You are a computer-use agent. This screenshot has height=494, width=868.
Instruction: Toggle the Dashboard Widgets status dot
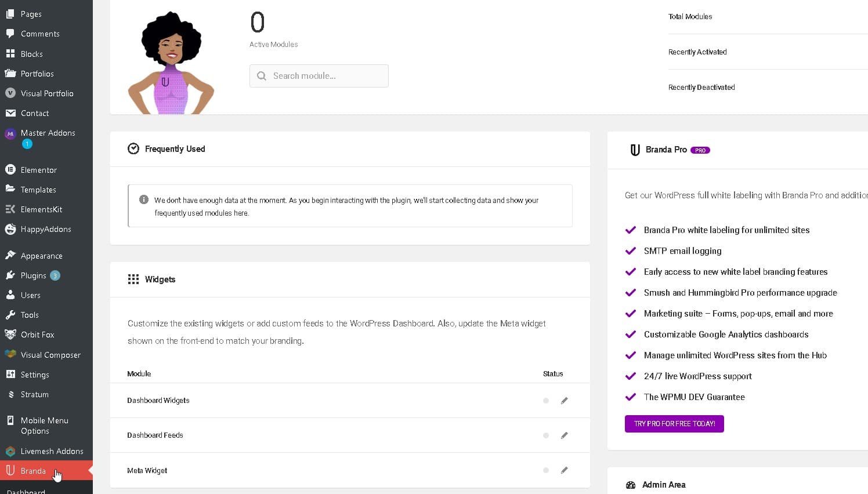[546, 401]
